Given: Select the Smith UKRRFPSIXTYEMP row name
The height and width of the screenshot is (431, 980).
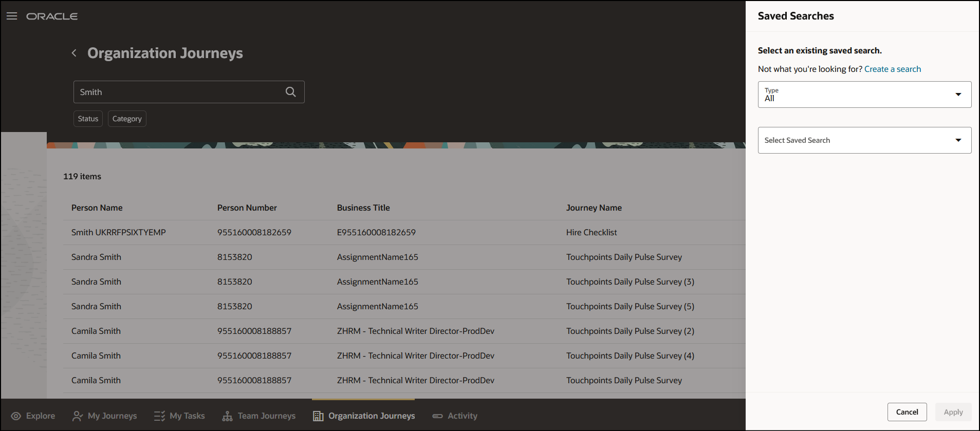Looking at the screenshot, I should pyautogui.click(x=119, y=232).
